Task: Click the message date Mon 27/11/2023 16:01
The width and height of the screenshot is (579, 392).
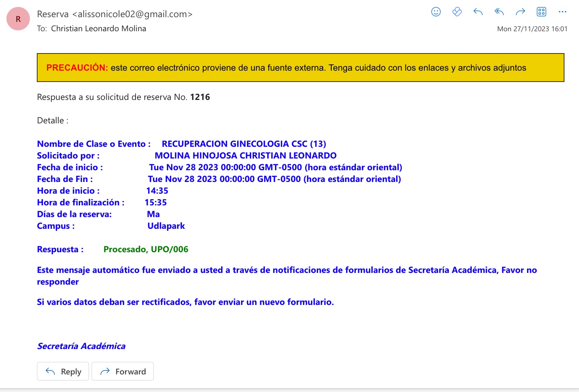Action: coord(532,29)
